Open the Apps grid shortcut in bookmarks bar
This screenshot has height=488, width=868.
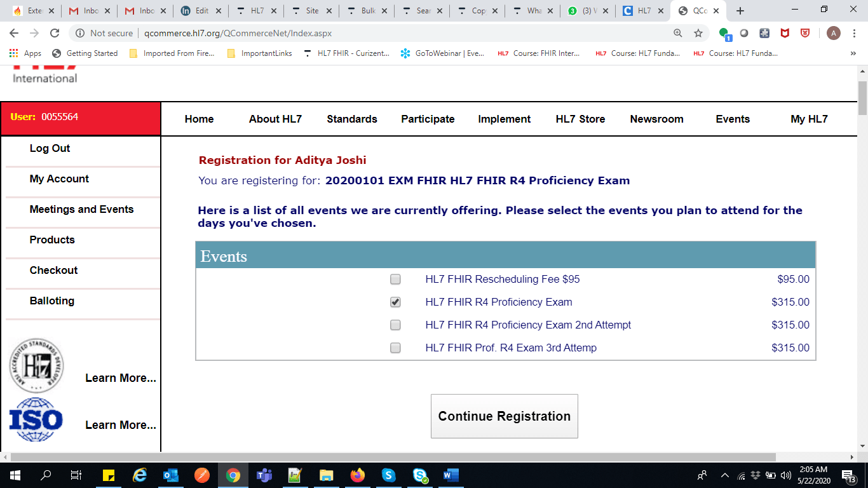(x=25, y=53)
